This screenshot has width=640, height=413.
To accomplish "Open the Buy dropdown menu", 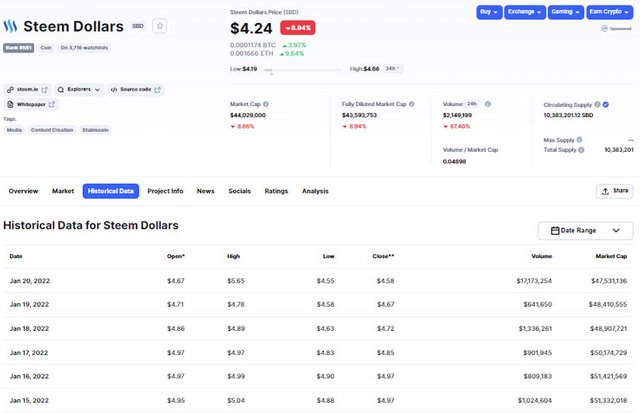I will point(489,12).
